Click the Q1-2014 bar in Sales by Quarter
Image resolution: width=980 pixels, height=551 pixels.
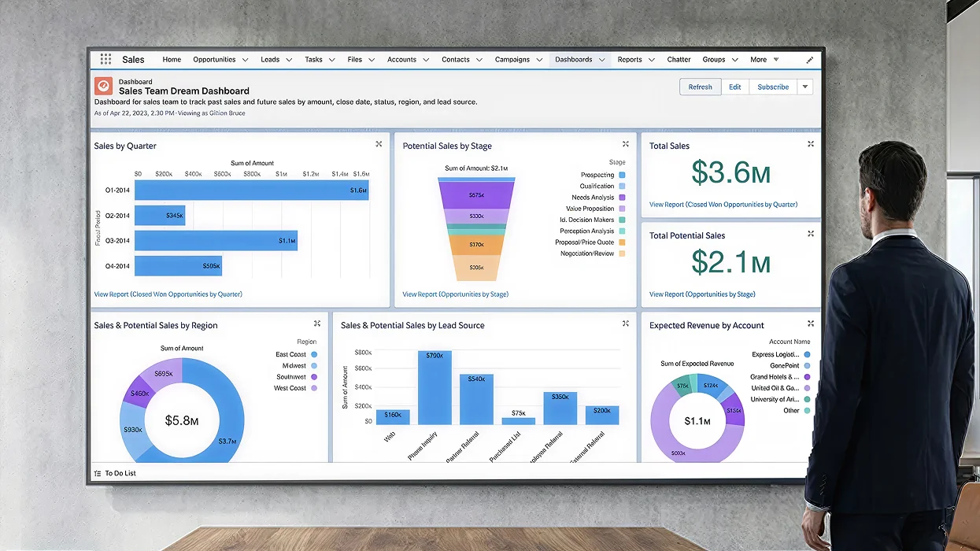[x=251, y=190]
